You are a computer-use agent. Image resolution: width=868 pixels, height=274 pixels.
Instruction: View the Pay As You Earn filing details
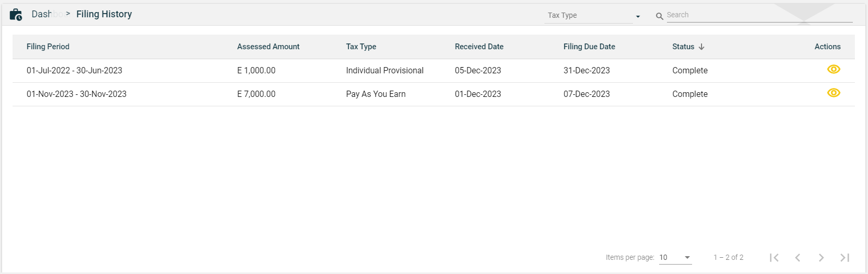click(x=833, y=93)
